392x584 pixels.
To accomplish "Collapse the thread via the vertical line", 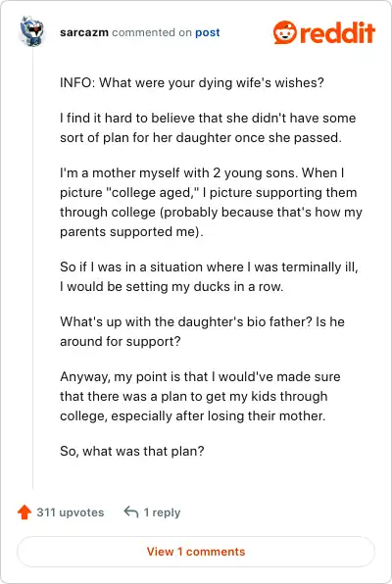I will (32, 268).
